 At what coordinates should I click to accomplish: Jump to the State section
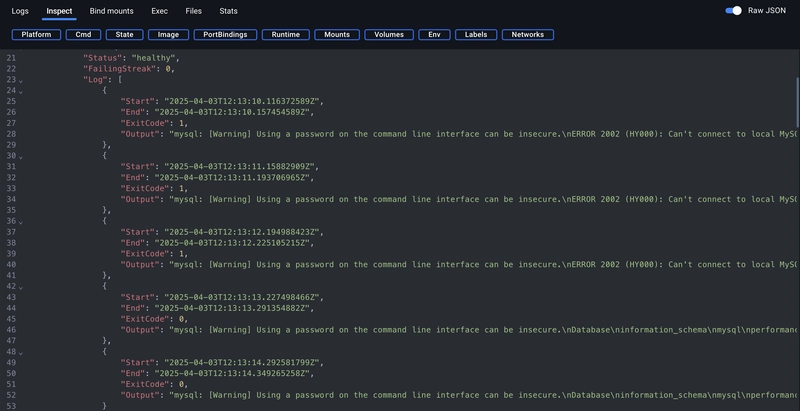(x=124, y=35)
